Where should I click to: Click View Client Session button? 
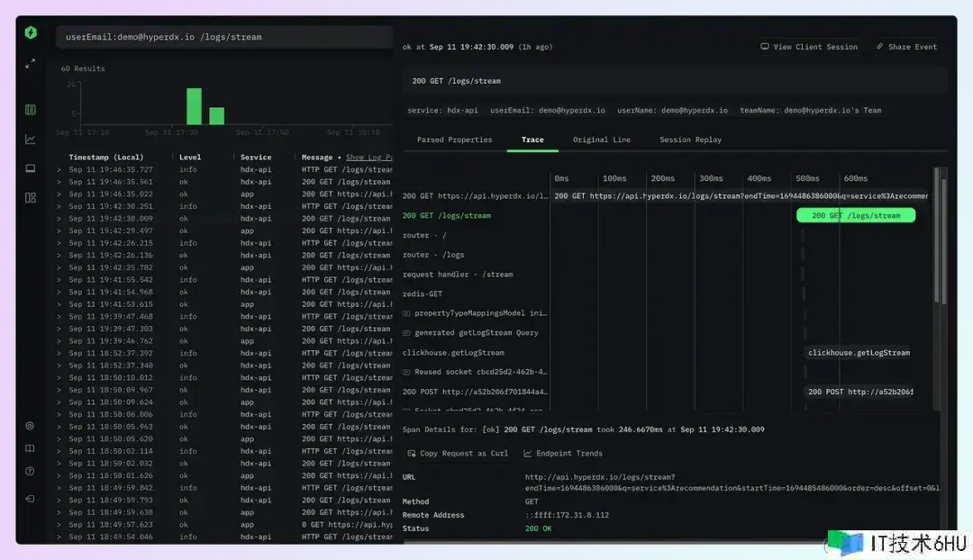(x=808, y=47)
